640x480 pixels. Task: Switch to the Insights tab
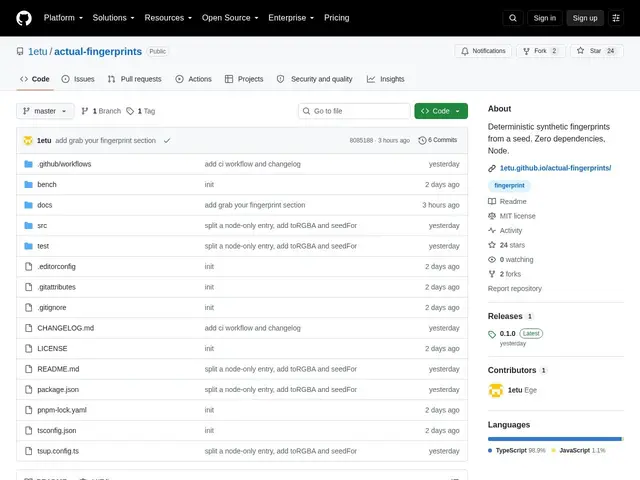385,79
